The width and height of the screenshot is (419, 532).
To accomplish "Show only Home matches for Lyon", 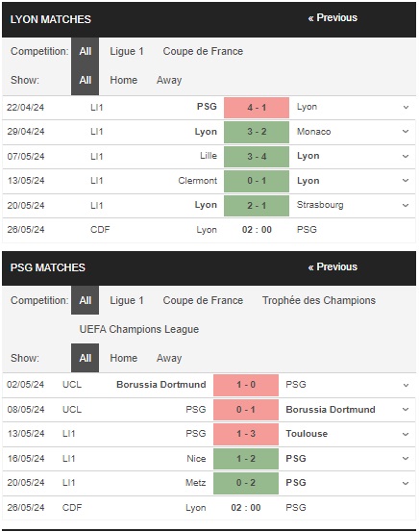I will point(123,80).
